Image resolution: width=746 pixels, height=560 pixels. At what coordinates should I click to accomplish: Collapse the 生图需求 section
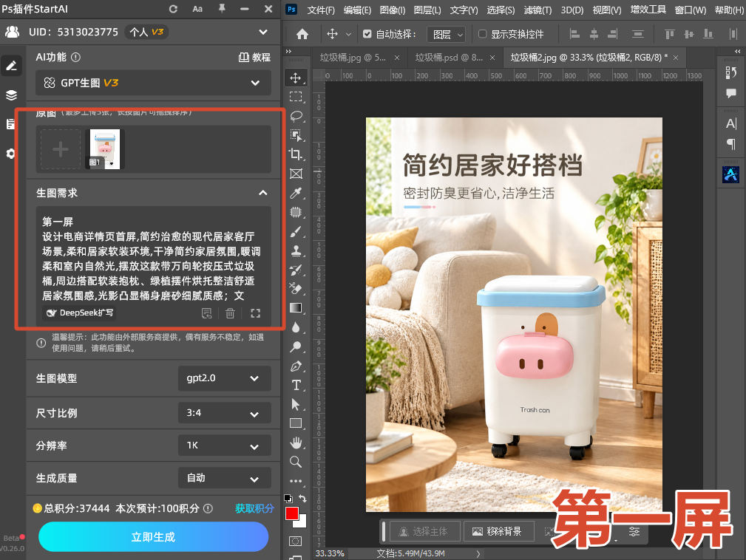[263, 193]
